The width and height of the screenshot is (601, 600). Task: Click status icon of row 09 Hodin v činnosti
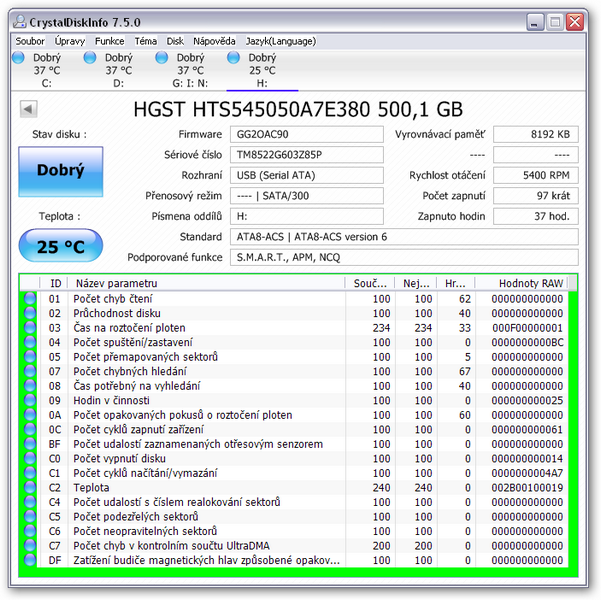coord(30,400)
